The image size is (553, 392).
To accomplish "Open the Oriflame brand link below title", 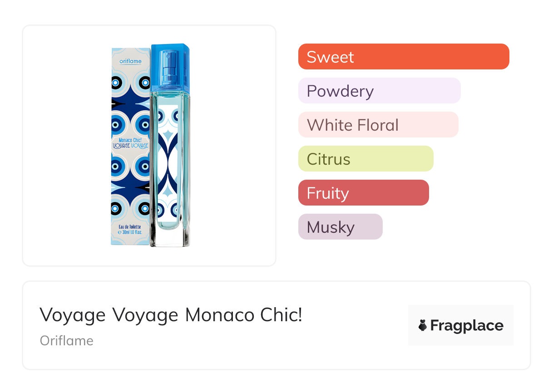I will pos(67,341).
